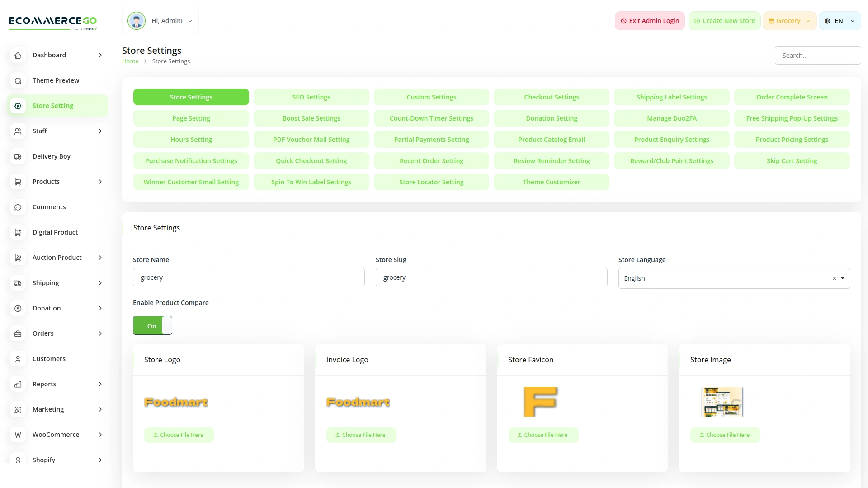Open the EN language dropdown

pyautogui.click(x=840, y=21)
